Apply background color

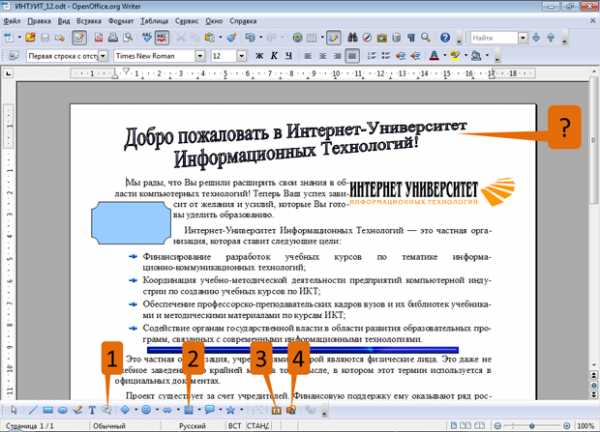tap(476, 56)
